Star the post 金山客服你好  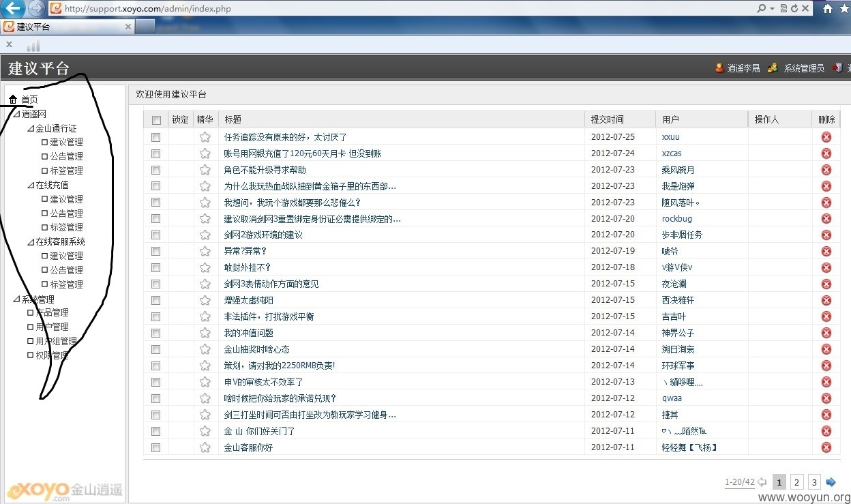tap(205, 447)
